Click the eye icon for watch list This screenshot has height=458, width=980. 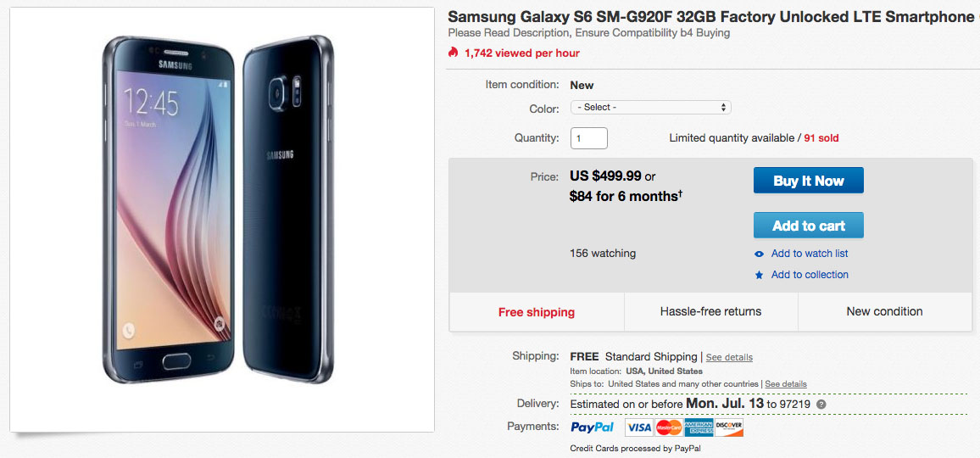tap(760, 254)
